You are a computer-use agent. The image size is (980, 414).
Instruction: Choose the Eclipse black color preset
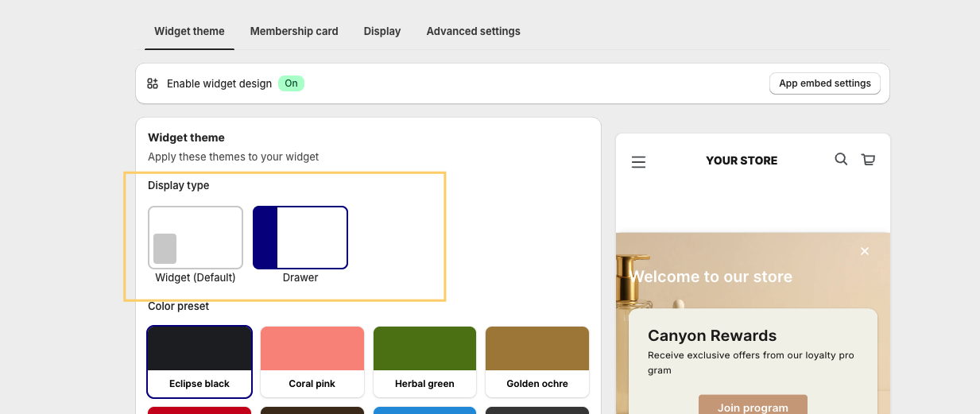point(199,362)
